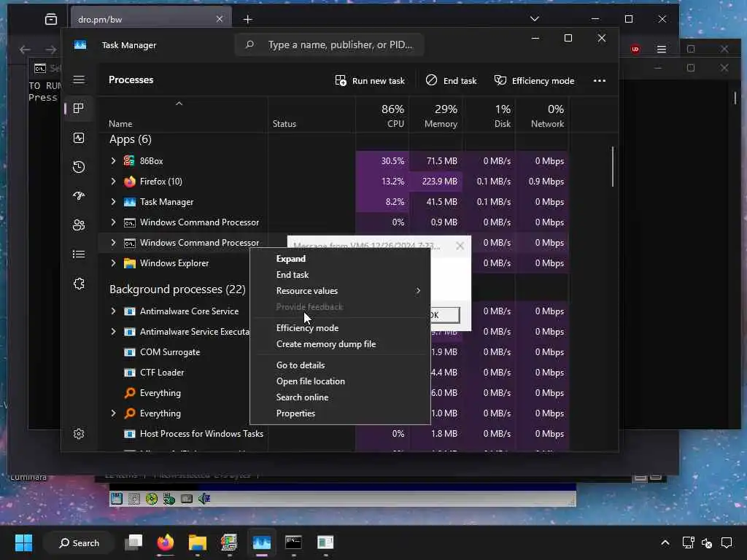Click sound icon in 86Box status bar
The height and width of the screenshot is (560, 747).
204,499
